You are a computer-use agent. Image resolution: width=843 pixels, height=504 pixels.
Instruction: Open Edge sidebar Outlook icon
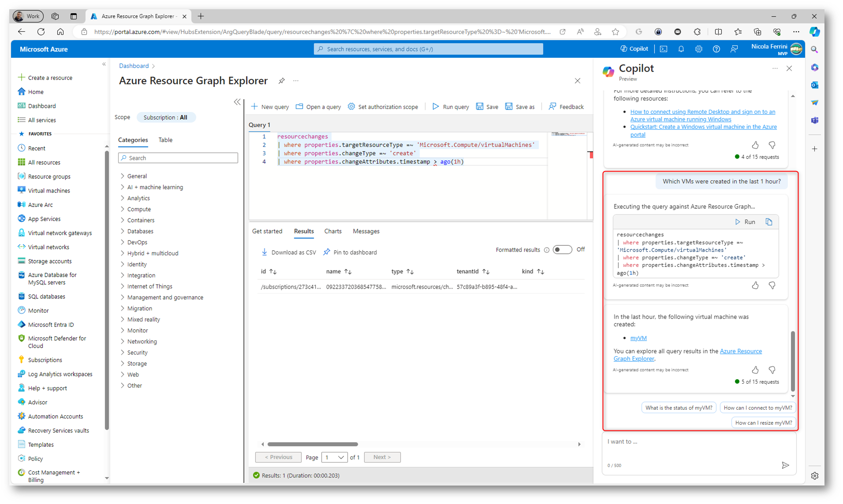coord(815,85)
